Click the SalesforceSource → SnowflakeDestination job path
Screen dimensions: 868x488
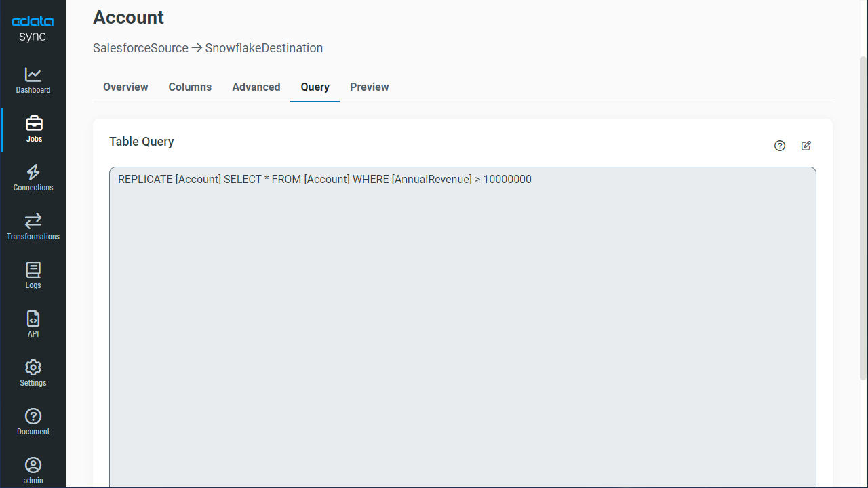click(x=208, y=48)
